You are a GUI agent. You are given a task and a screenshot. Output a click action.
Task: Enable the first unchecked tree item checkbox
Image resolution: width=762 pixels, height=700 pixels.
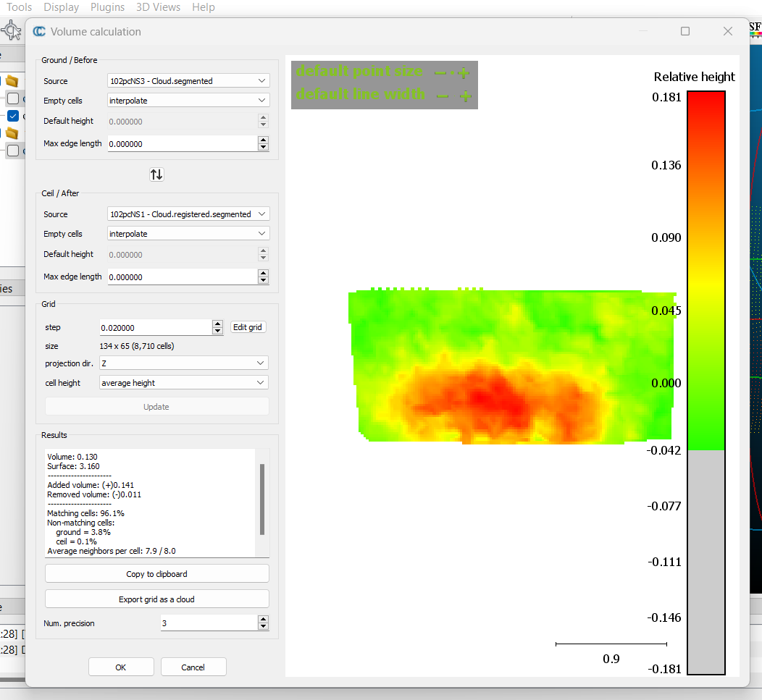13,98
